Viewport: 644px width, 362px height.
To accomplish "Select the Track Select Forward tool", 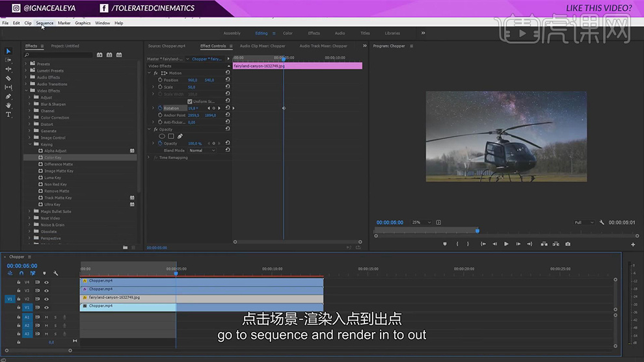I will 8,60.
